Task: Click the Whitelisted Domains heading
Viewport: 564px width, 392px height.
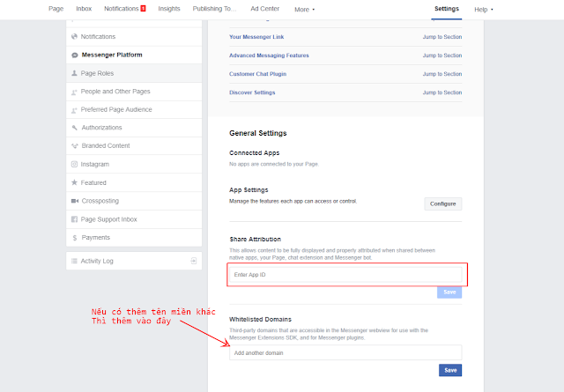Action: tap(260, 320)
